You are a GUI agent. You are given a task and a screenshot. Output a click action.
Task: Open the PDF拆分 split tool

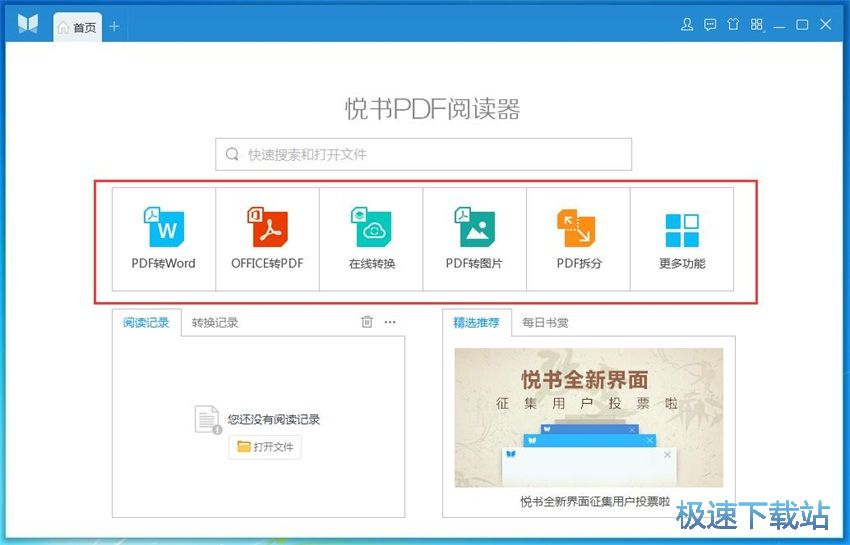click(578, 239)
